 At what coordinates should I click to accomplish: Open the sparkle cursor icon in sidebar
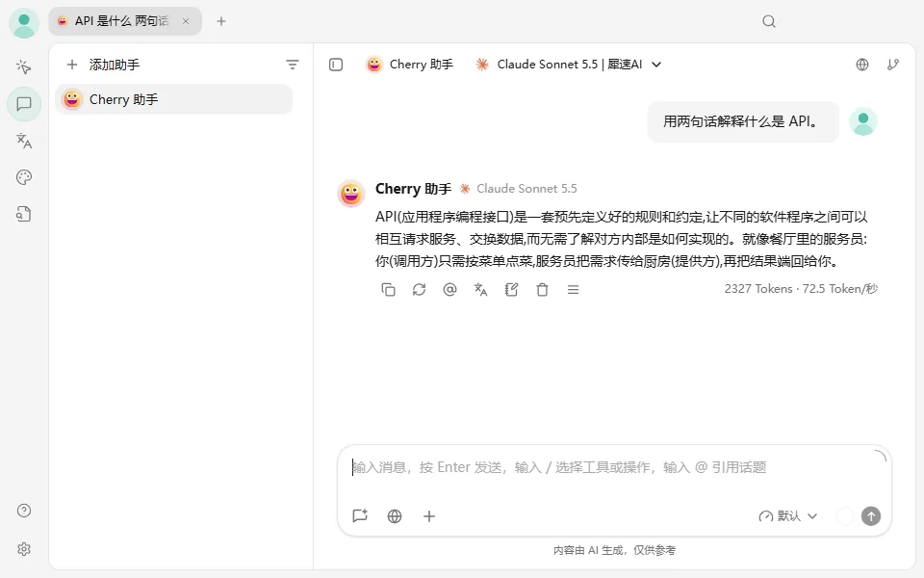(x=24, y=67)
